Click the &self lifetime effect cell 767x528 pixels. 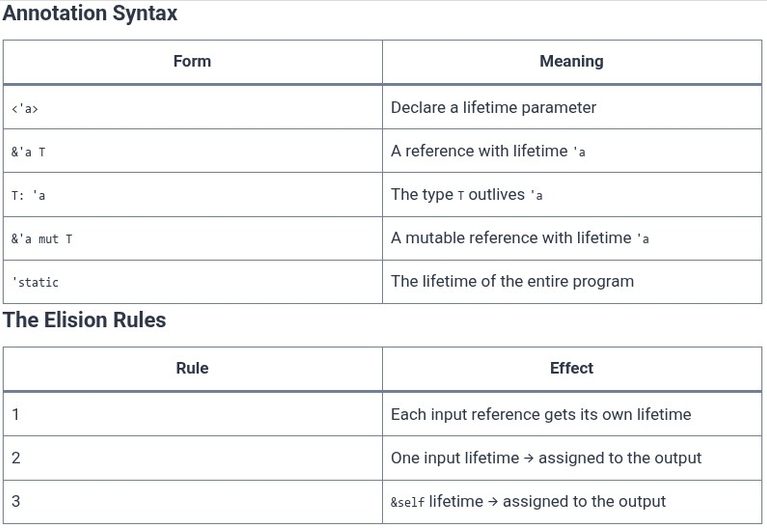572,502
